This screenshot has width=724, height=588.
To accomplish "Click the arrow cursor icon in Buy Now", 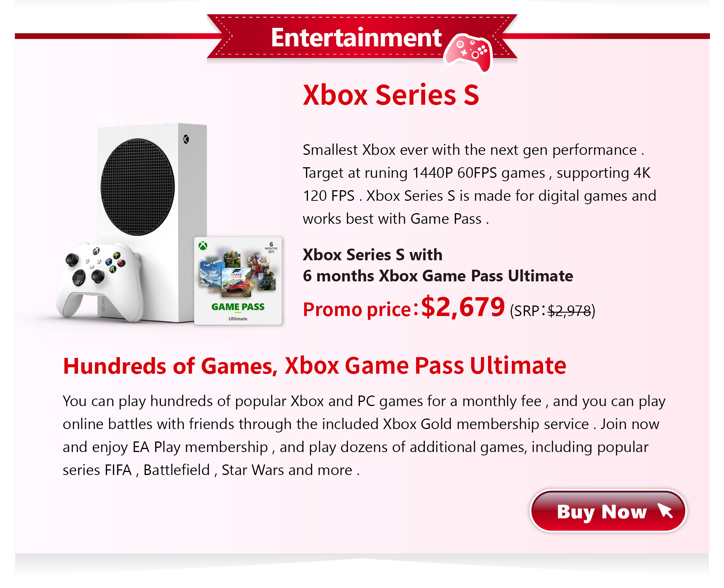I will coord(665,510).
